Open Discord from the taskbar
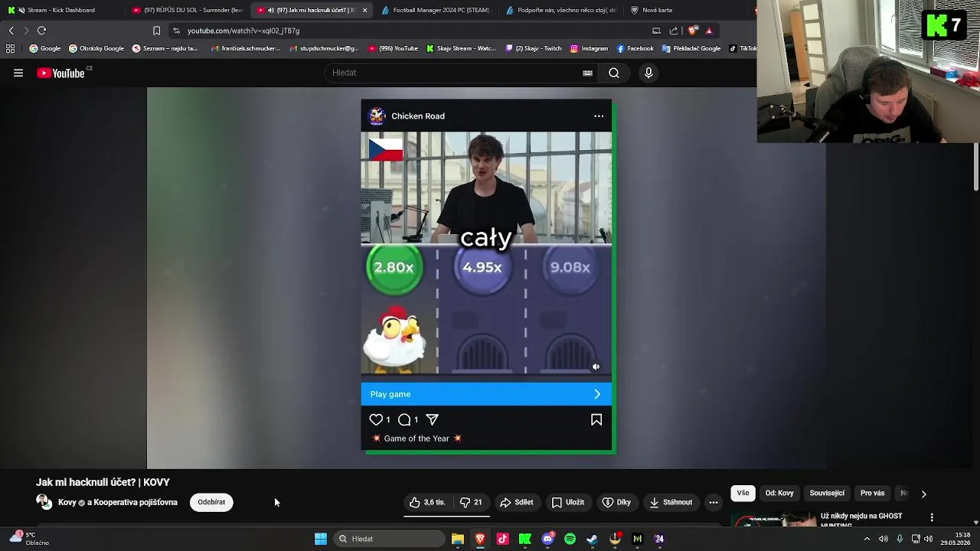Viewport: 980px width, 551px height. pyautogui.click(x=547, y=539)
